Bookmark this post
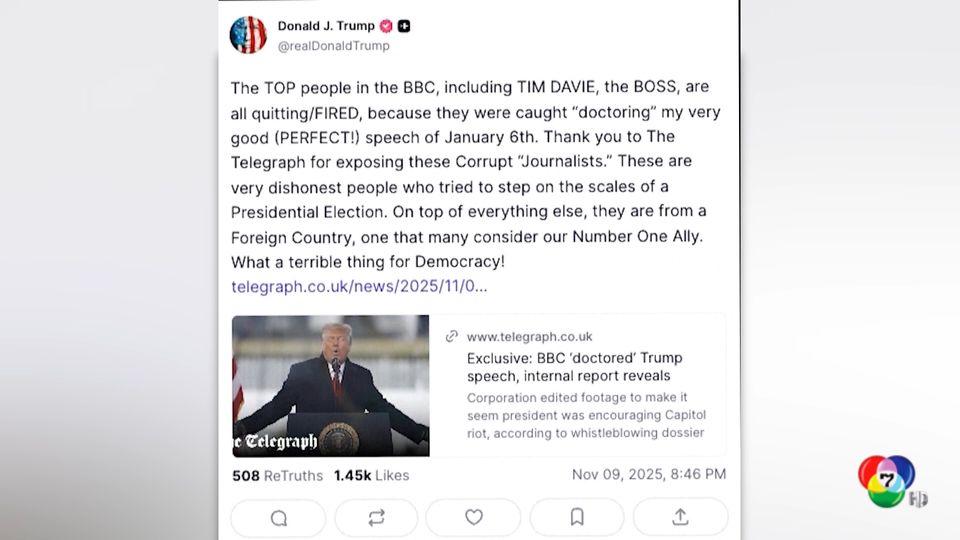The image size is (960, 540). (577, 517)
